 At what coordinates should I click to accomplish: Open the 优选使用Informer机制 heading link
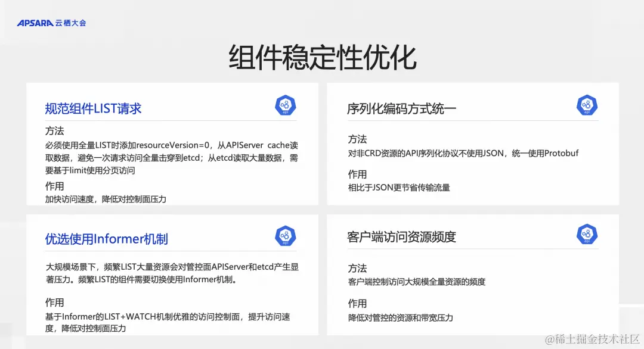pos(105,238)
